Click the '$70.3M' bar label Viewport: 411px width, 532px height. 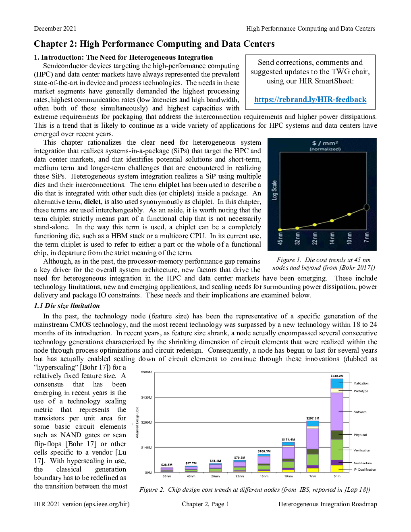click(239, 458)
